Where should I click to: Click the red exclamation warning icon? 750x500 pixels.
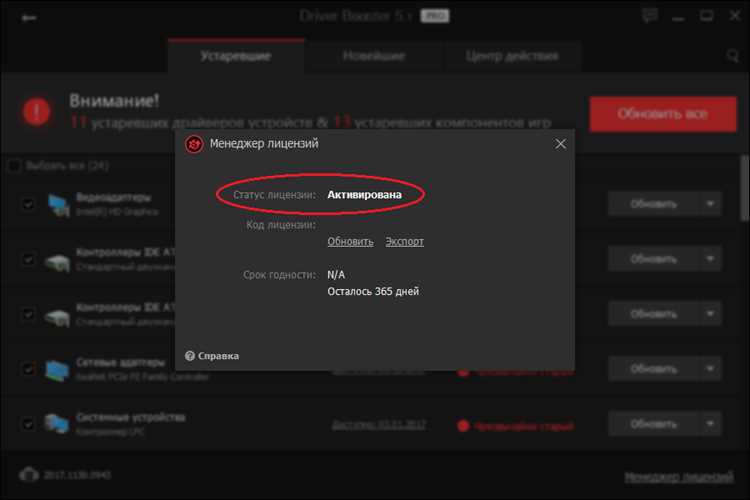coord(36,111)
